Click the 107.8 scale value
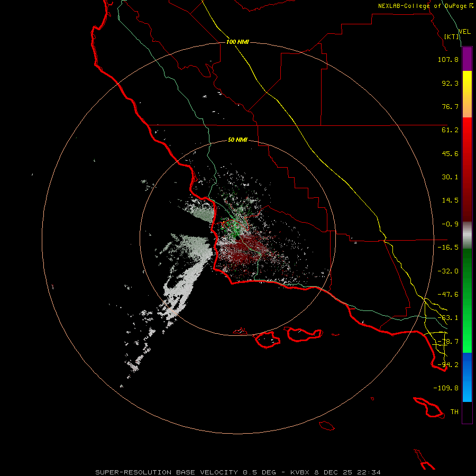The width and height of the screenshot is (476, 476). point(448,60)
